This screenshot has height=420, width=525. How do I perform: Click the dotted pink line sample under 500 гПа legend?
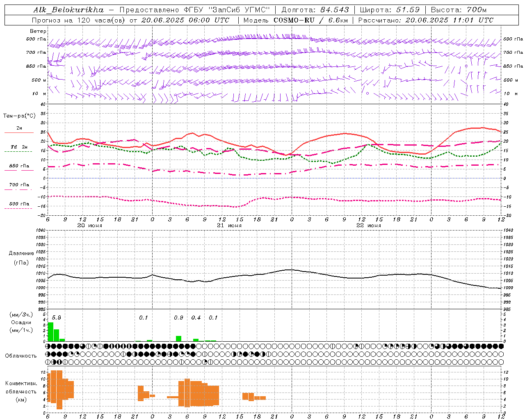[x=18, y=208]
